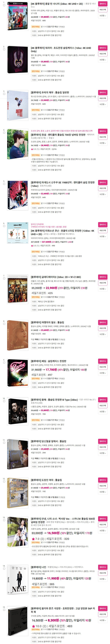This screenshot has height=644, width=110.
Task: Click the star icon on 미래소년 코난 listing
Action: pyautogui.click(x=32, y=246)
